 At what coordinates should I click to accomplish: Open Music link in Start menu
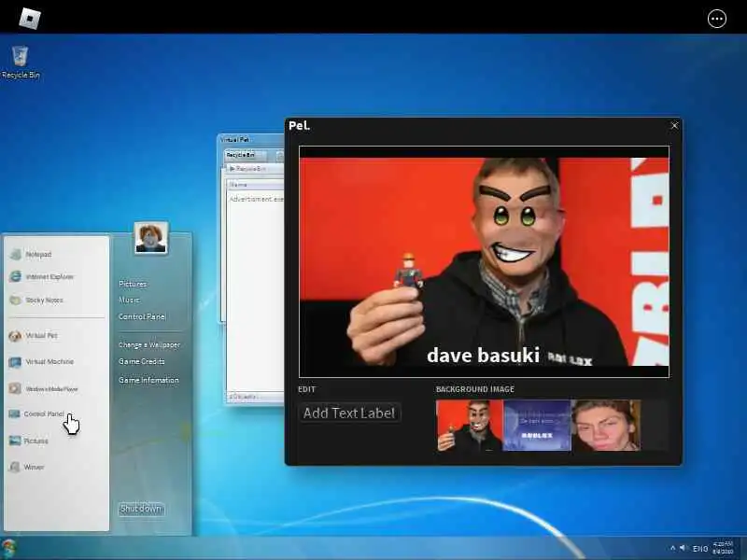pos(129,300)
